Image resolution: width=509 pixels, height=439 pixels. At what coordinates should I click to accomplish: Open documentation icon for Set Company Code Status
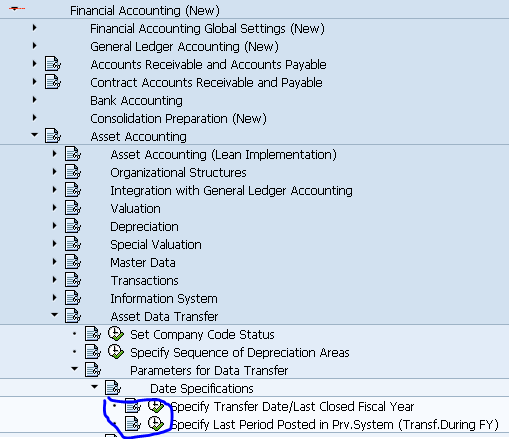93,334
